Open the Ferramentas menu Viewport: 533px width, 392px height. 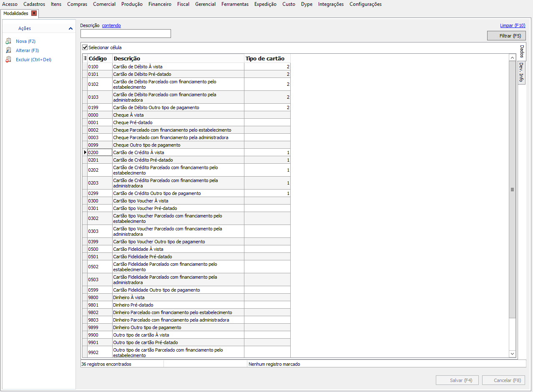[235, 4]
